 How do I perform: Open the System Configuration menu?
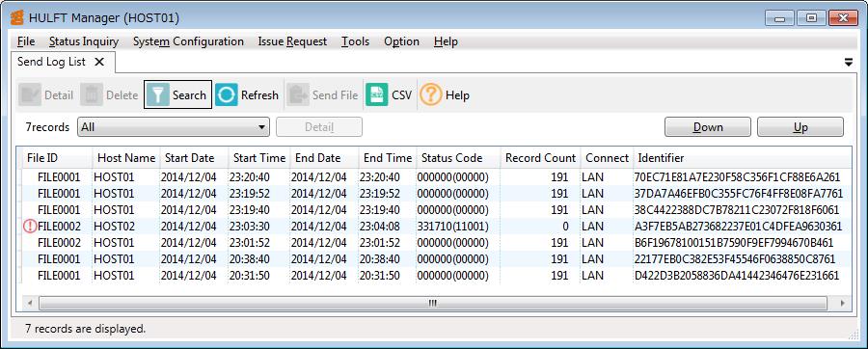click(188, 41)
